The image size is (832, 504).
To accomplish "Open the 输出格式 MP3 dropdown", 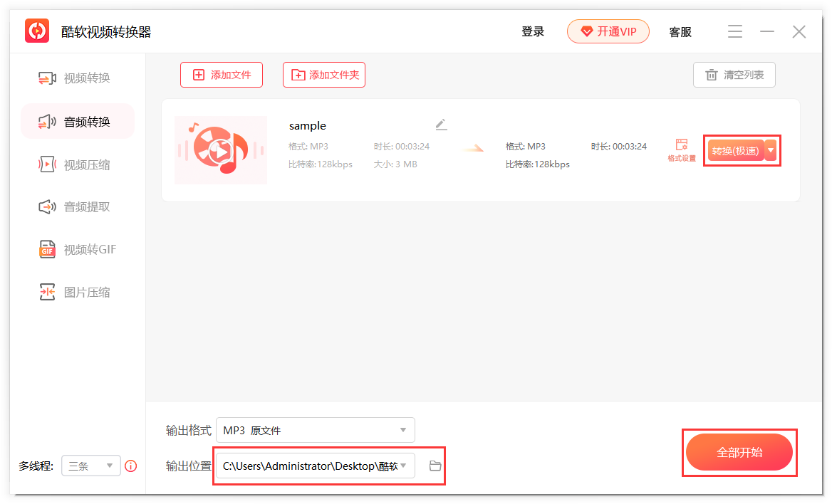I will click(x=315, y=430).
